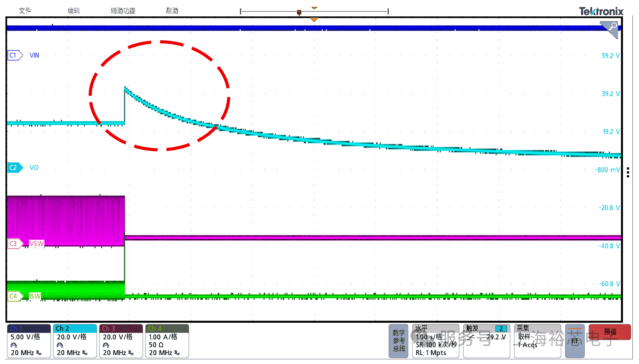The image size is (639, 364).
Task: Click the -800 mV scale reading
Action: (607, 170)
